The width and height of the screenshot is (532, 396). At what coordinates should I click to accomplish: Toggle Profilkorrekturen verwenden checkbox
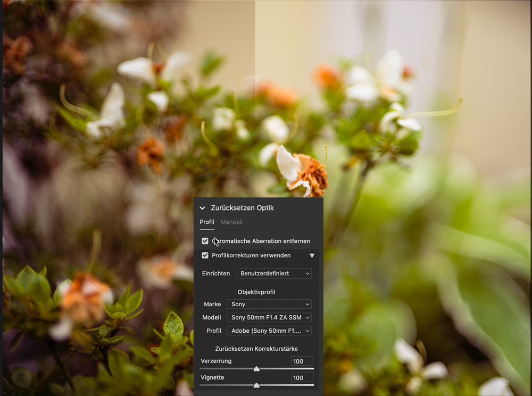[205, 255]
